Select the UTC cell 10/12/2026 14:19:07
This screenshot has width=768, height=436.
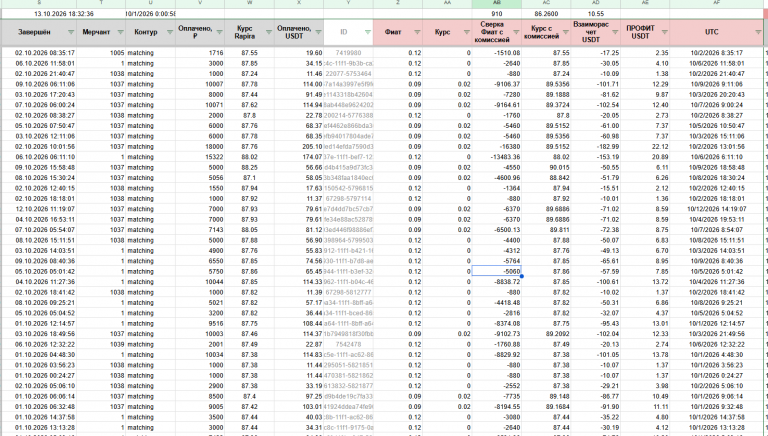pyautogui.click(x=717, y=209)
